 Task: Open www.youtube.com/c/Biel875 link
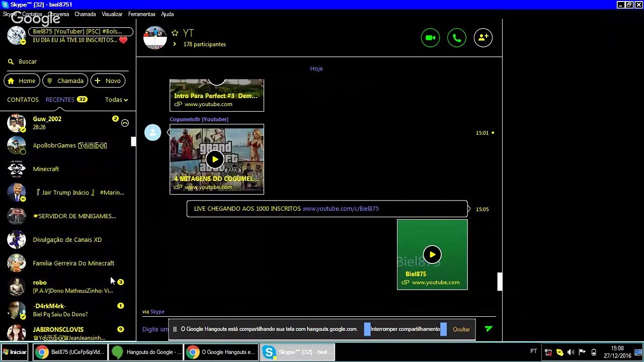point(341,209)
